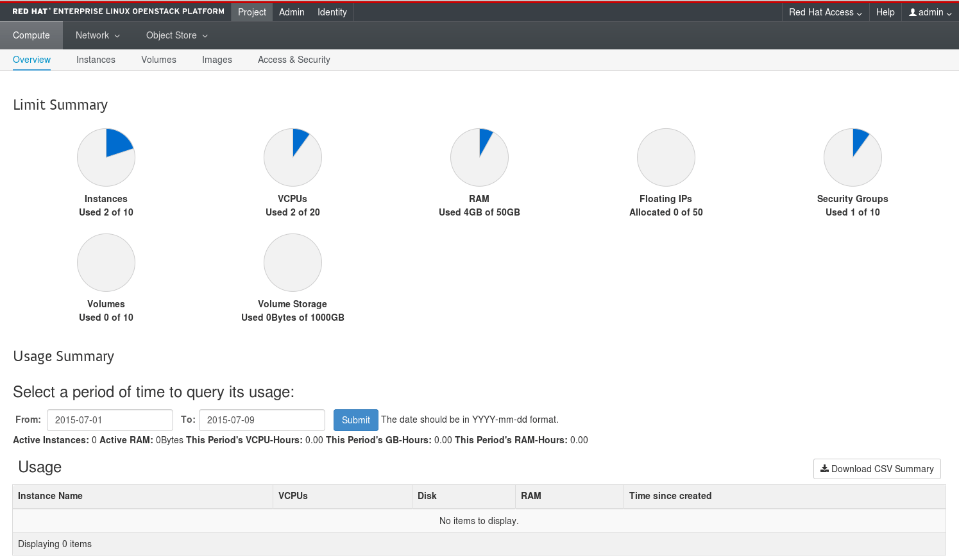Click the admin user icon in the header
The height and width of the screenshot is (560, 959).
[912, 12]
